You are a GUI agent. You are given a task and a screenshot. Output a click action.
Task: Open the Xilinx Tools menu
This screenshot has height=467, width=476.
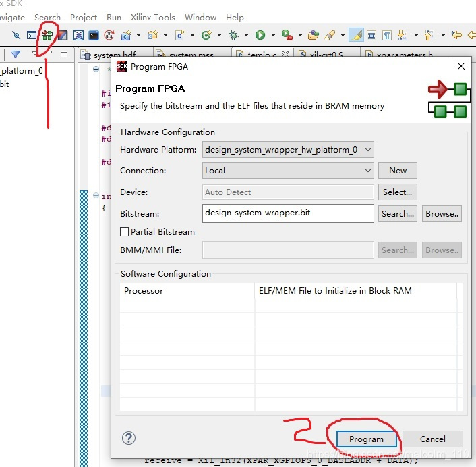coord(152,18)
